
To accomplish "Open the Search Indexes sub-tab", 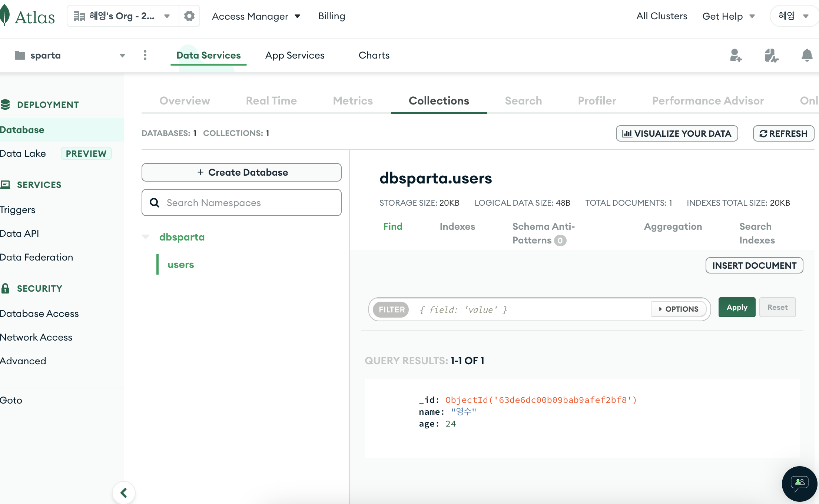I will pyautogui.click(x=757, y=233).
